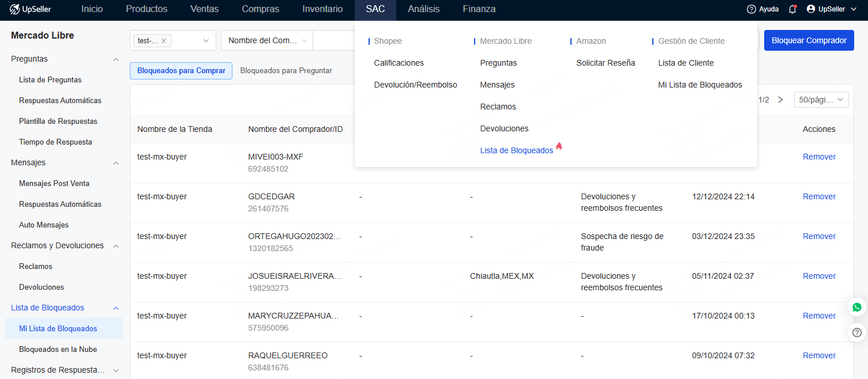Viewport: 868px width, 379px height.
Task: Click Sospecha de riesgo de fraude reason
Action: pos(622,242)
